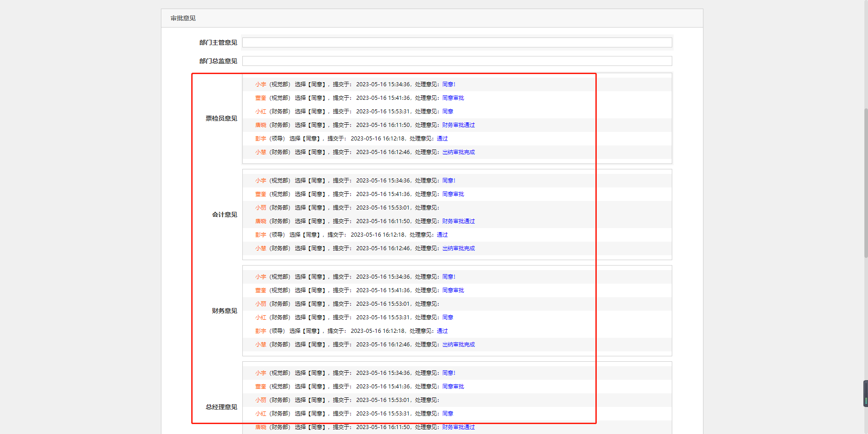Click 财务审批通过 comment in 票检员意见 section
The width and height of the screenshot is (868, 434).
458,125
